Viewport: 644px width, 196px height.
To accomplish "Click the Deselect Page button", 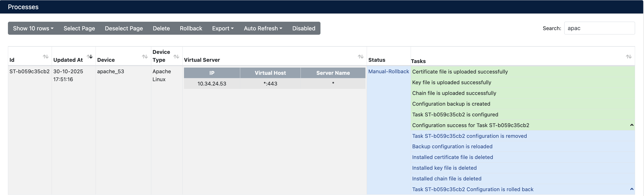I will 124,28.
